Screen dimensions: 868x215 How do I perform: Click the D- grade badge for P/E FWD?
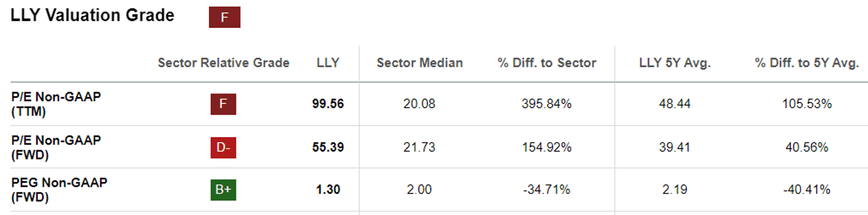pyautogui.click(x=223, y=147)
